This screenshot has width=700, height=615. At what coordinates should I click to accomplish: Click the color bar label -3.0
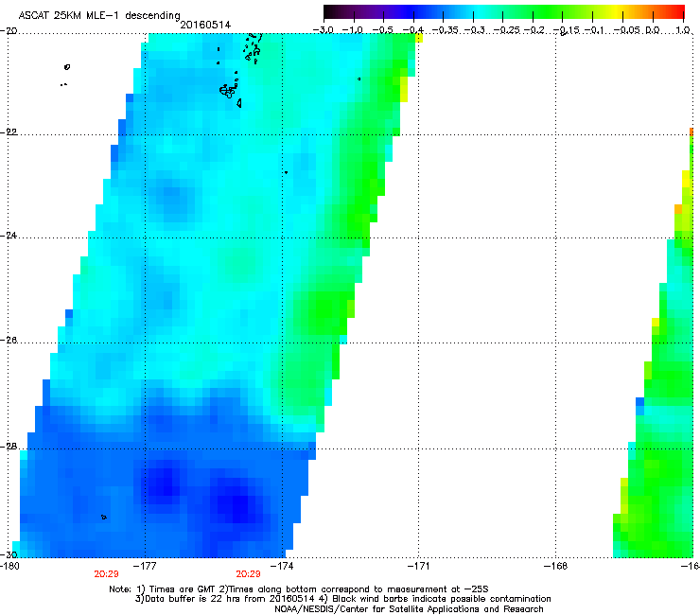coord(323,30)
